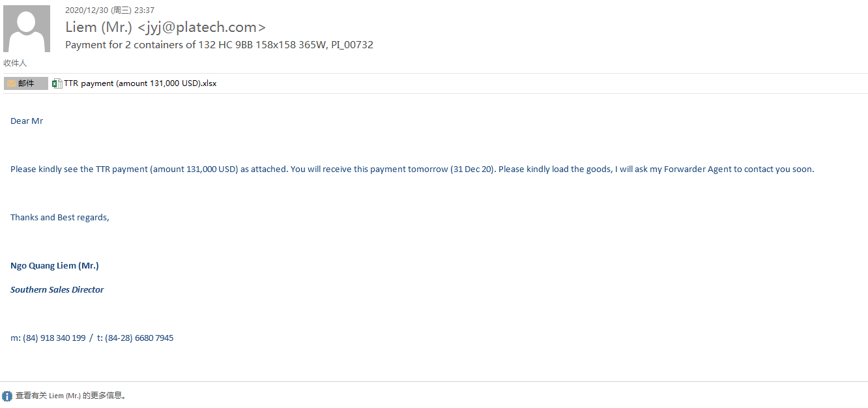Click the signature name Ngo Quang Liem
Image resolution: width=868 pixels, height=408 pixels.
(x=55, y=266)
